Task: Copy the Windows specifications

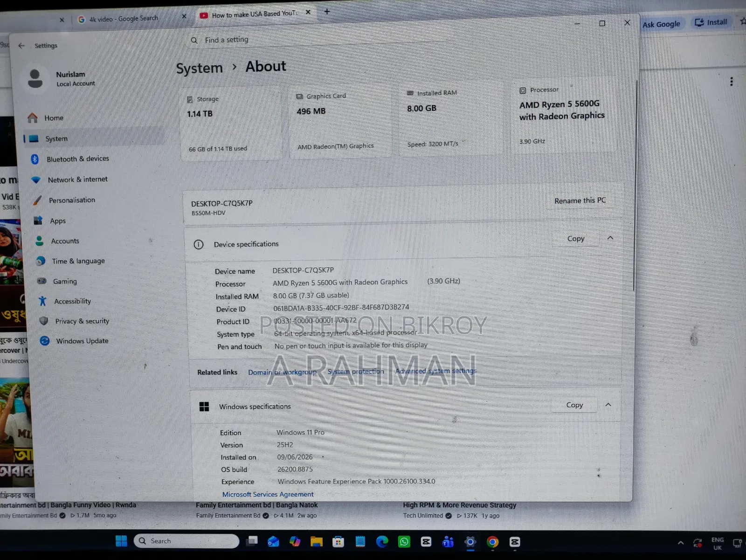Action: tap(574, 405)
